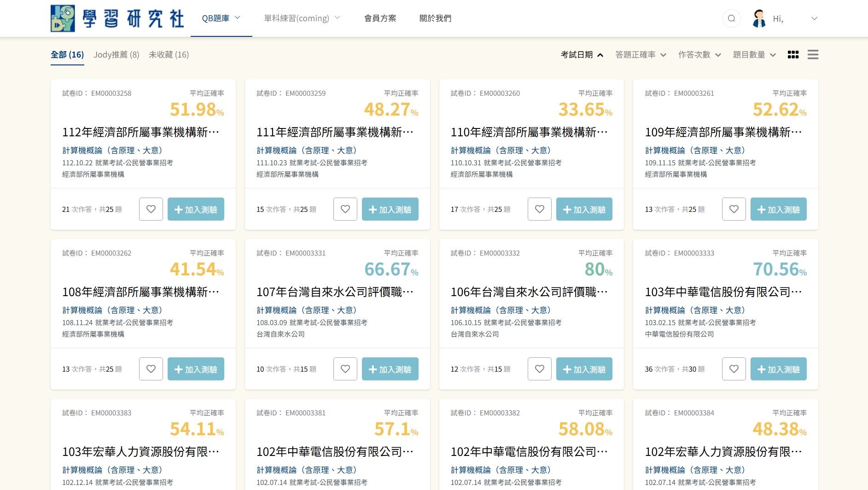Click the user avatar icon

pyautogui.click(x=759, y=18)
